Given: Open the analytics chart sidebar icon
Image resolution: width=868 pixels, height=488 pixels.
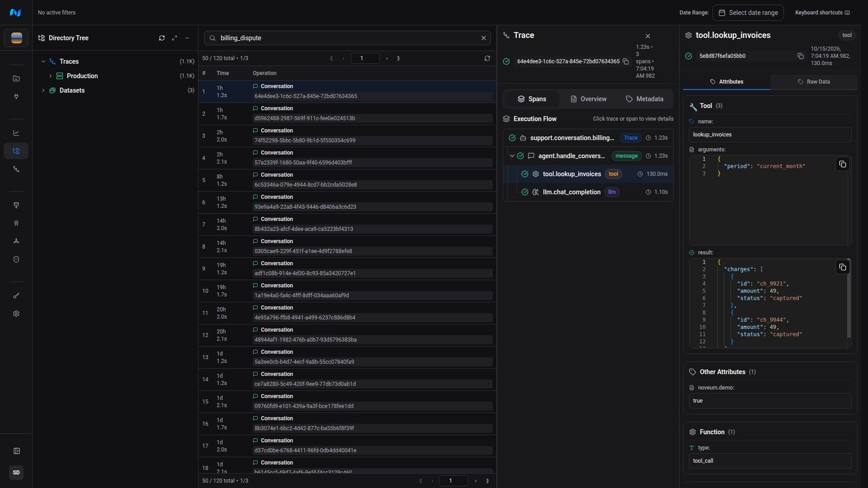Looking at the screenshot, I should pyautogui.click(x=16, y=133).
